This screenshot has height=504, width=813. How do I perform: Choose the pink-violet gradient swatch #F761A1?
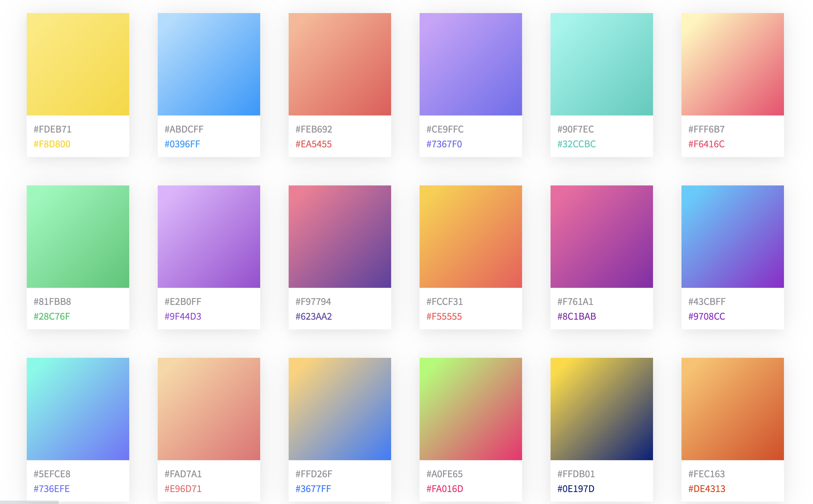tap(601, 236)
